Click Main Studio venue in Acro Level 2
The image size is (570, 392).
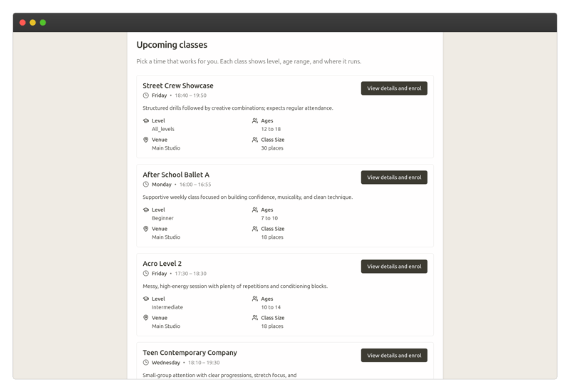point(166,326)
